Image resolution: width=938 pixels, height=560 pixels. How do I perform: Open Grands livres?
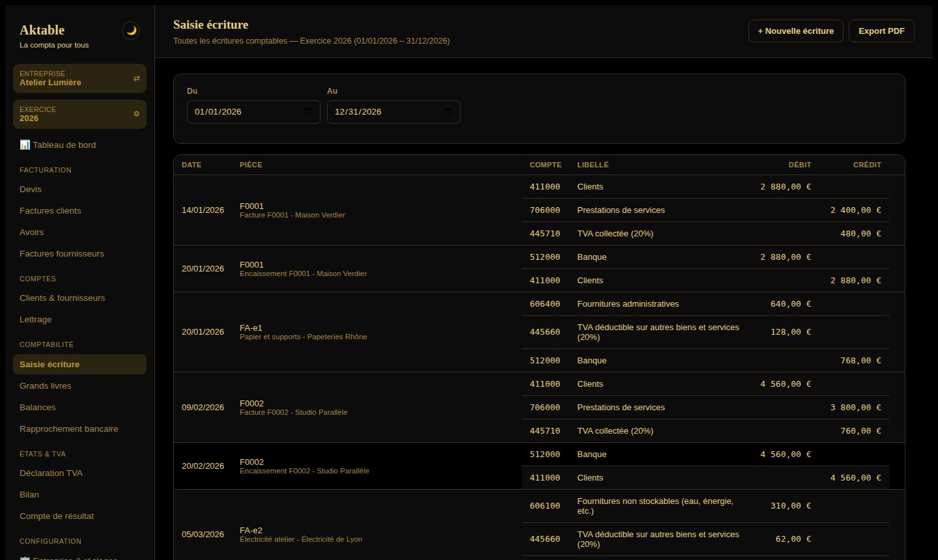click(79, 386)
